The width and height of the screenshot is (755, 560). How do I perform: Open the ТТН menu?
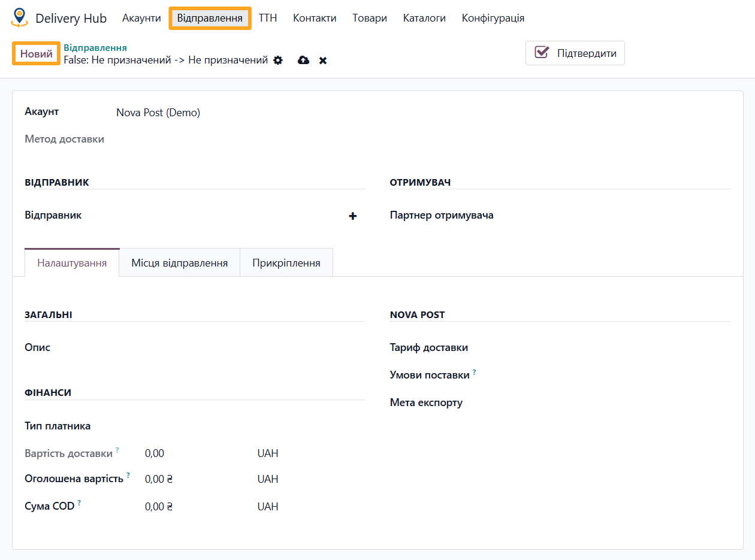pyautogui.click(x=268, y=18)
